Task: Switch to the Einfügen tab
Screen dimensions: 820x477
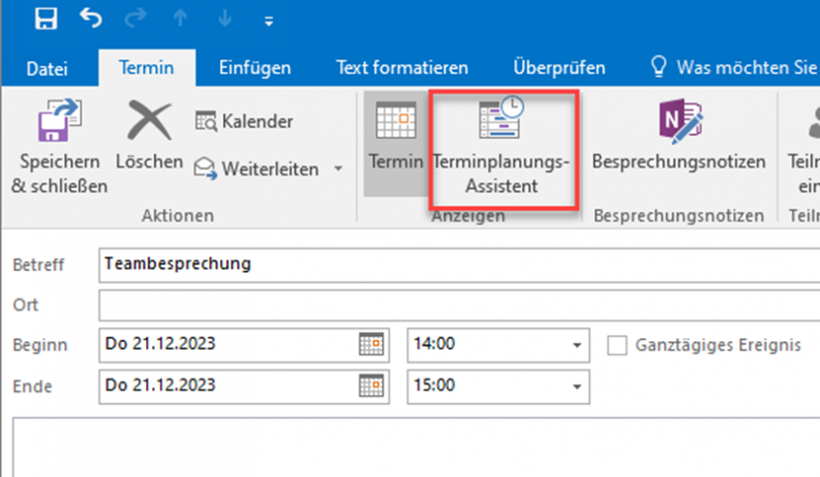Action: click(x=255, y=69)
